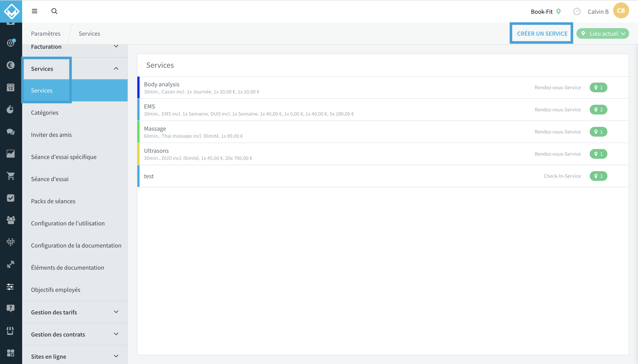Viewport: 638px width, 364px height.
Task: Open the EMS service row
Action: [x=383, y=110]
